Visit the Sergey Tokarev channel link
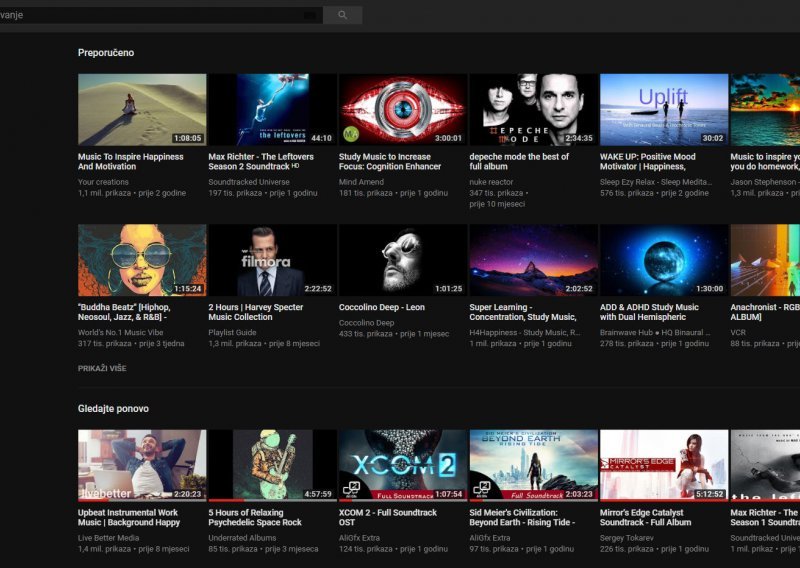This screenshot has width=800, height=568. [x=628, y=538]
